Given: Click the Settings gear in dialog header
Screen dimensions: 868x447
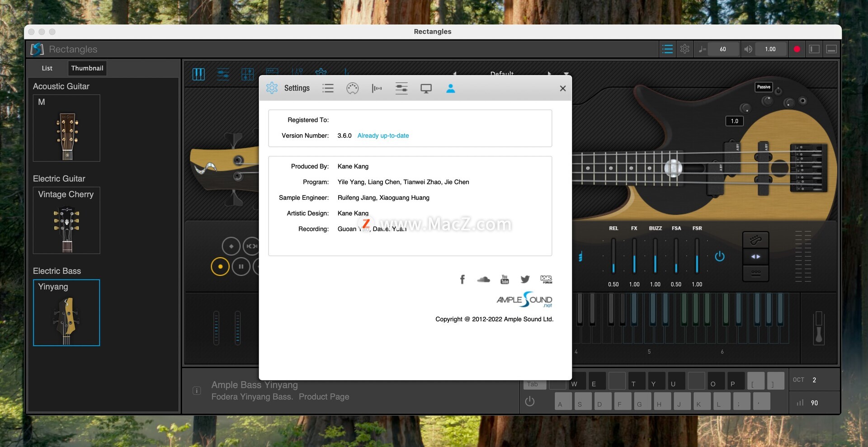Looking at the screenshot, I should click(x=272, y=88).
